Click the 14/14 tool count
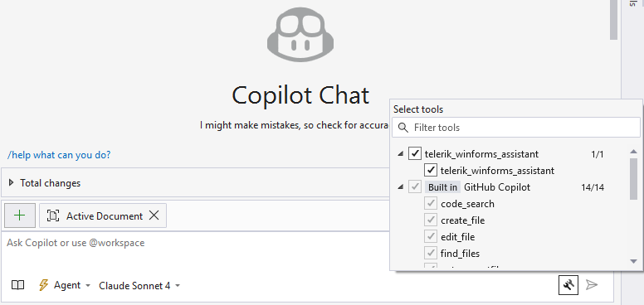Screen dimensions: 644x305 coord(593,187)
